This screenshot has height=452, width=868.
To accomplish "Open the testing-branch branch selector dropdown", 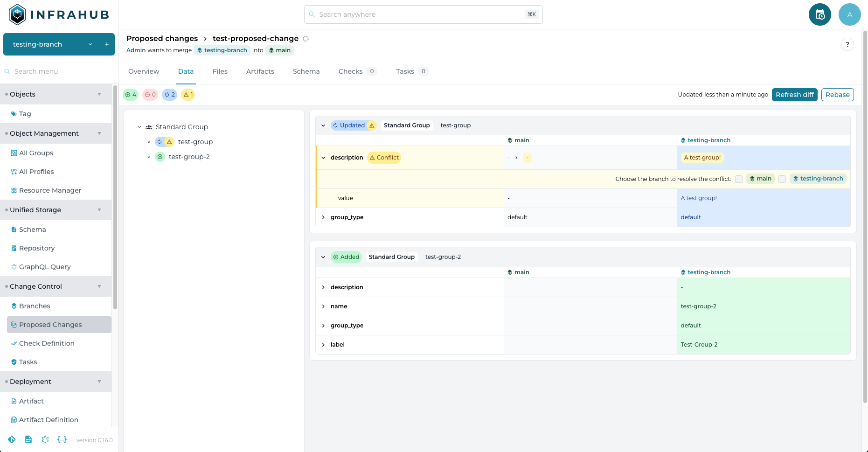I will pyautogui.click(x=90, y=44).
